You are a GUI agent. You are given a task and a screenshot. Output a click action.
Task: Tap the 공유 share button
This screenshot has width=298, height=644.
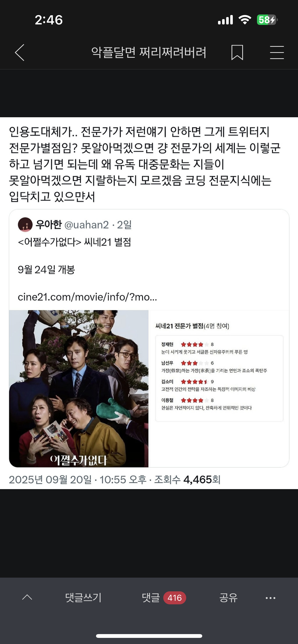228,598
